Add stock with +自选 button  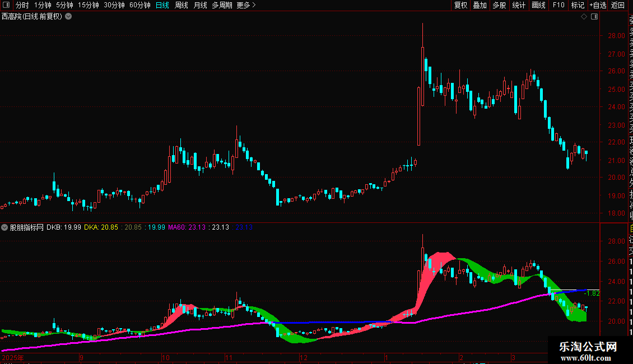tap(598, 5)
